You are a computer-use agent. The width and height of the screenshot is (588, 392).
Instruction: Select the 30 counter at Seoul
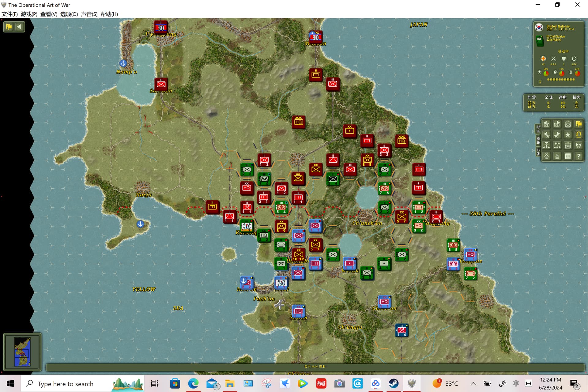(x=281, y=283)
